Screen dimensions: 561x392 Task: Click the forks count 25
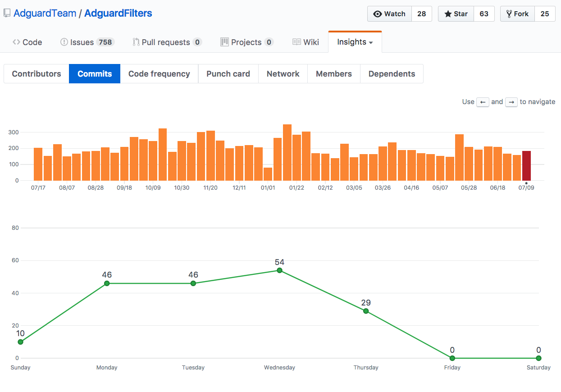point(545,14)
